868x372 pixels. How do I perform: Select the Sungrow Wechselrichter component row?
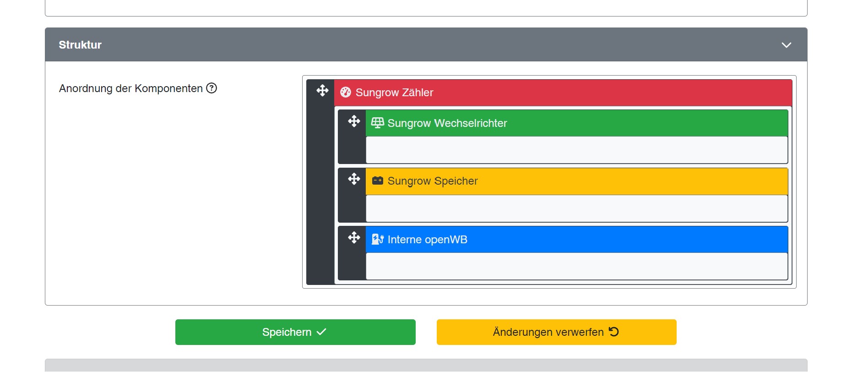576,123
